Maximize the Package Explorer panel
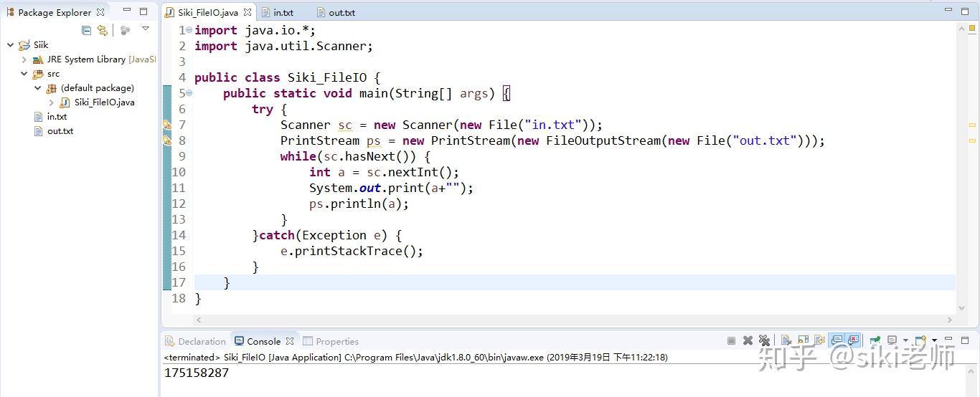Image resolution: width=980 pixels, height=397 pixels. click(x=143, y=11)
